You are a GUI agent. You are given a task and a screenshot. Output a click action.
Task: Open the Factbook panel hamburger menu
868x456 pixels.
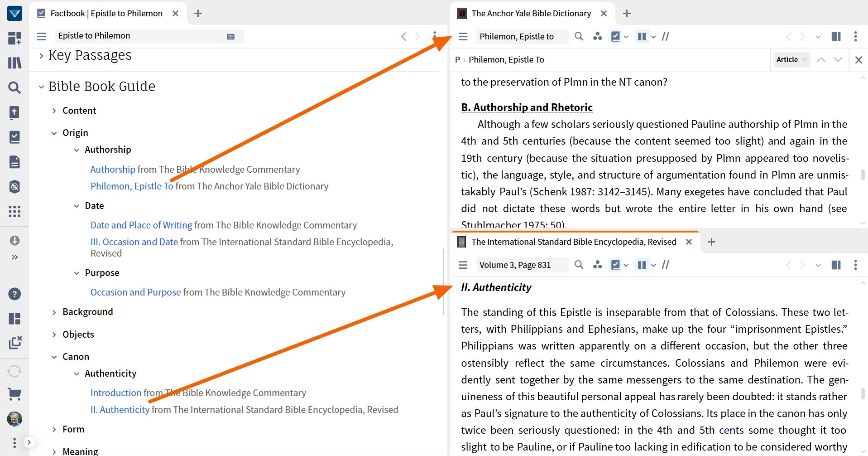41,36
